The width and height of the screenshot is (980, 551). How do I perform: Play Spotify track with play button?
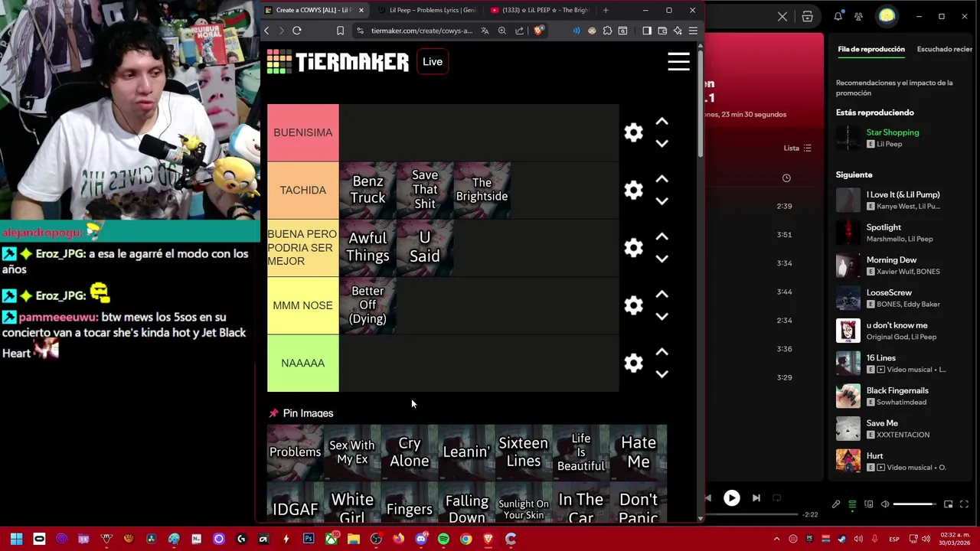pos(732,498)
